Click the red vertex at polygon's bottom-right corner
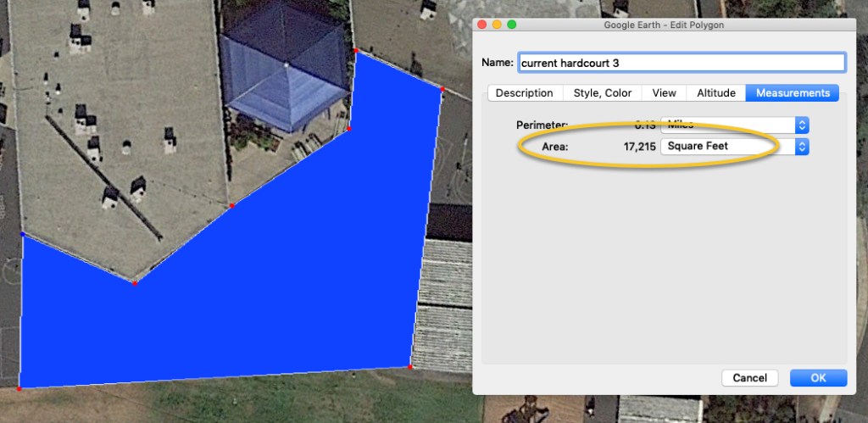Viewport: 868px width, 423px height. [x=410, y=367]
